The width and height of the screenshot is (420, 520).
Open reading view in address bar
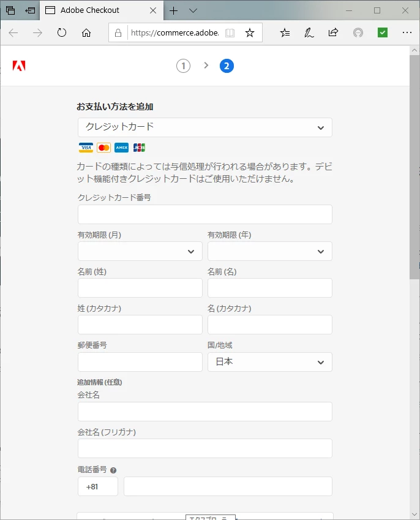click(230, 32)
